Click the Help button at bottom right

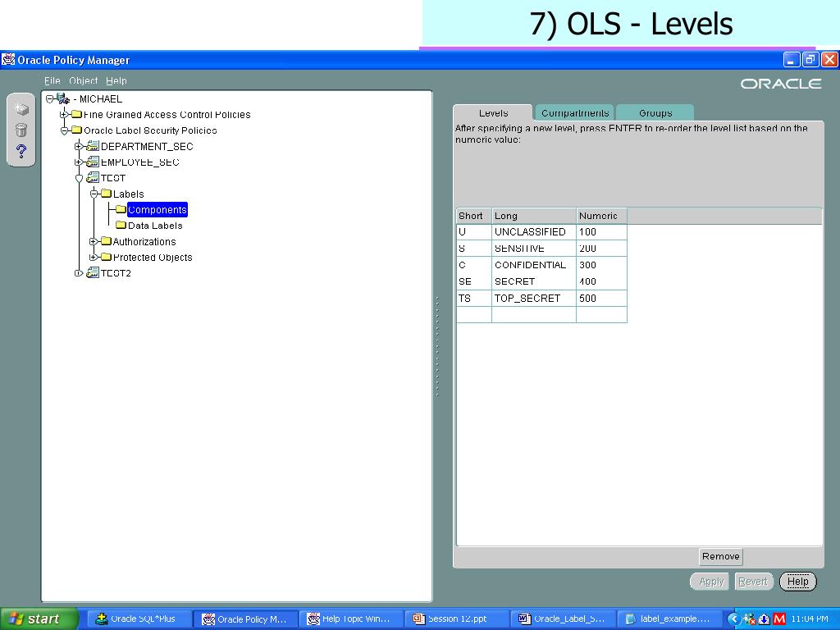click(797, 582)
